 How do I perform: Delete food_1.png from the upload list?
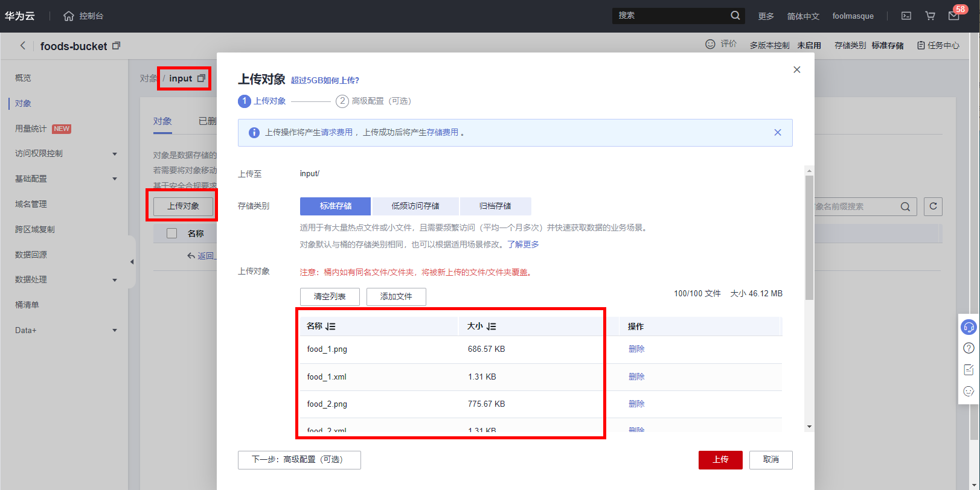point(636,349)
